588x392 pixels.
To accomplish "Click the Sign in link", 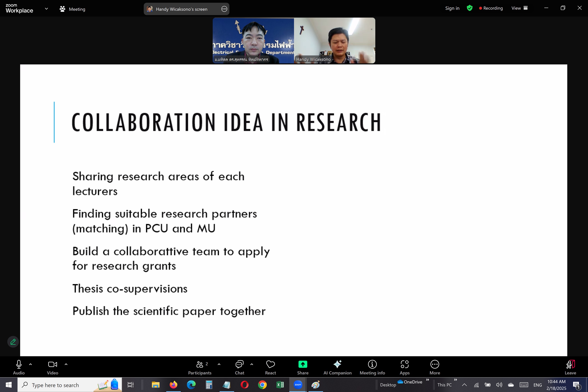I will (452, 8).
